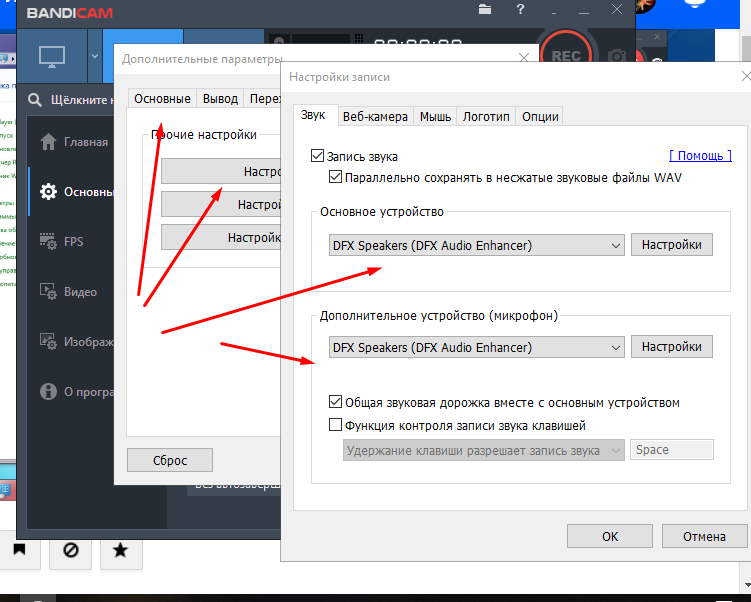Click Отмена in Настройки записи

[x=704, y=536]
